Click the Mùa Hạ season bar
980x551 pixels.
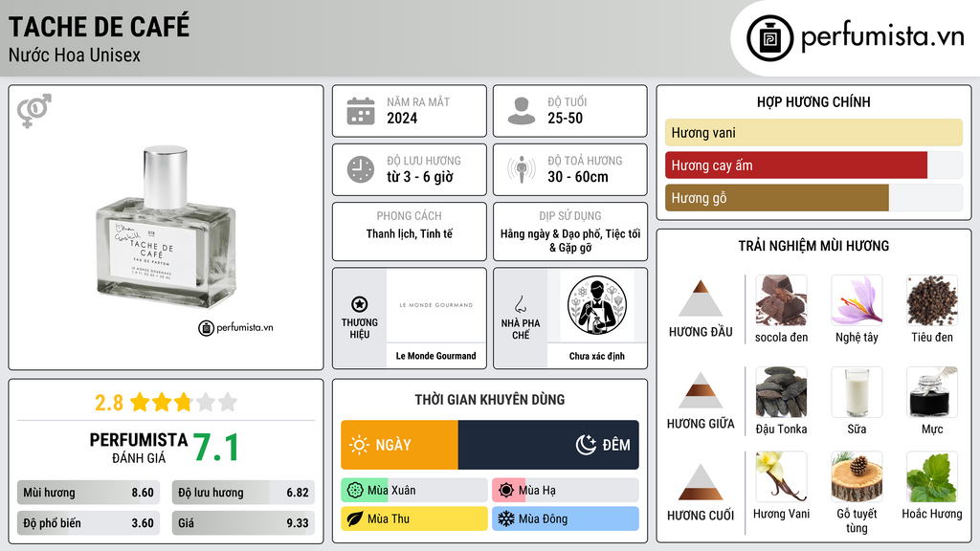click(566, 491)
